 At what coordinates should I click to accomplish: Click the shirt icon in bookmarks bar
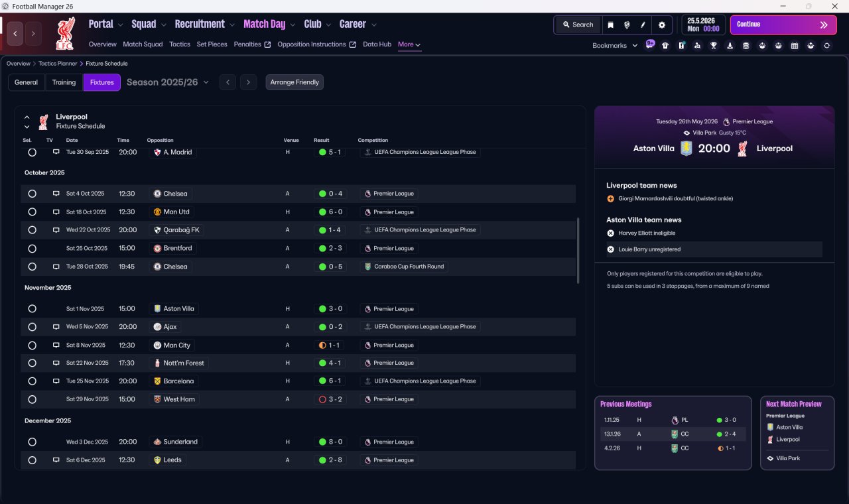pyautogui.click(x=665, y=46)
